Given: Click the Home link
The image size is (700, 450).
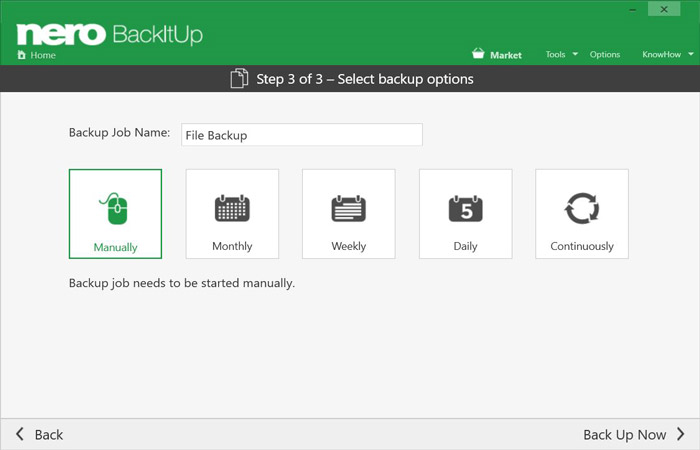Looking at the screenshot, I should (x=43, y=55).
